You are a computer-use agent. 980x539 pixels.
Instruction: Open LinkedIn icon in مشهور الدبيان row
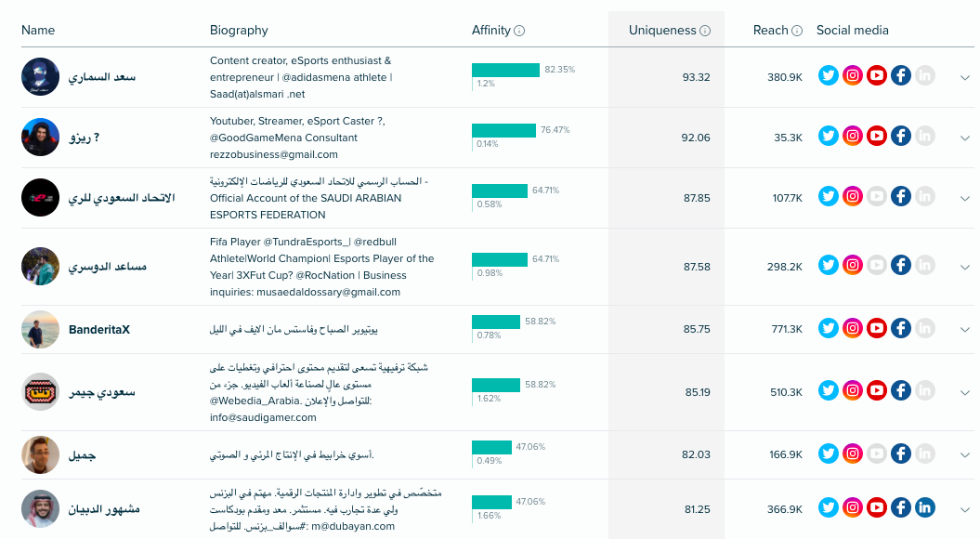pos(925,507)
